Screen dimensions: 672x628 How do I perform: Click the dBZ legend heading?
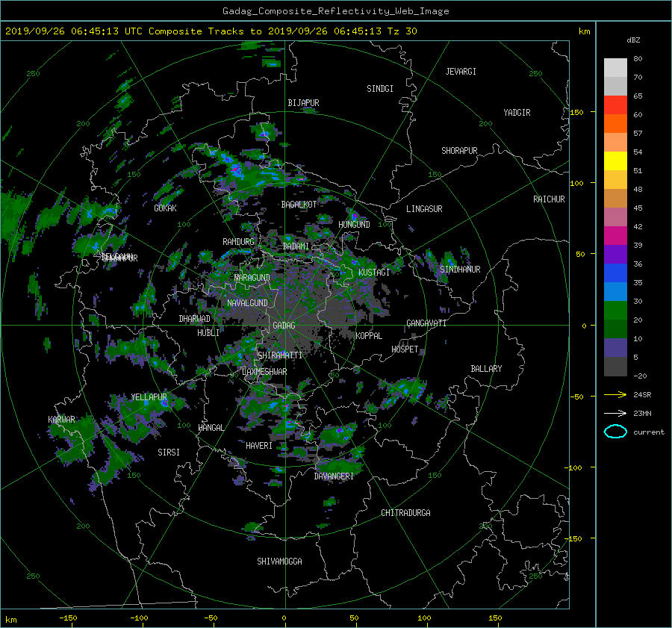click(633, 40)
